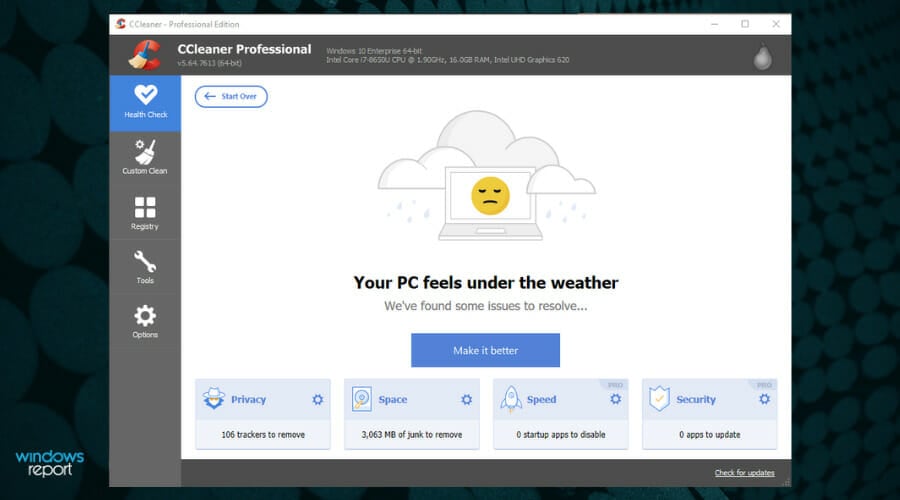Open the Registry section
The height and width of the screenshot is (500, 900).
pyautogui.click(x=145, y=213)
